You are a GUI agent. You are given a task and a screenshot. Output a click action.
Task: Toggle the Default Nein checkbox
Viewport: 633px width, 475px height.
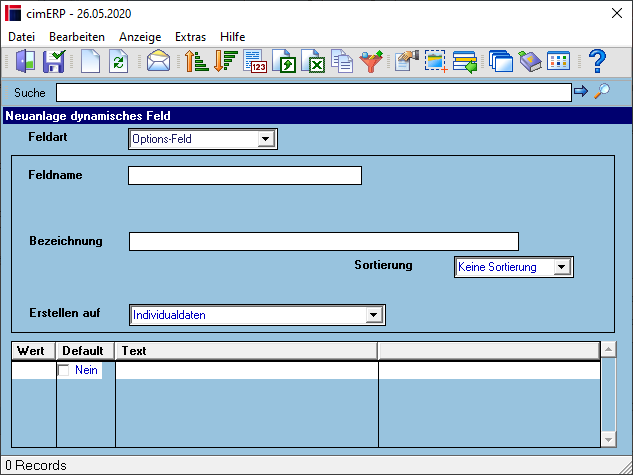64,370
